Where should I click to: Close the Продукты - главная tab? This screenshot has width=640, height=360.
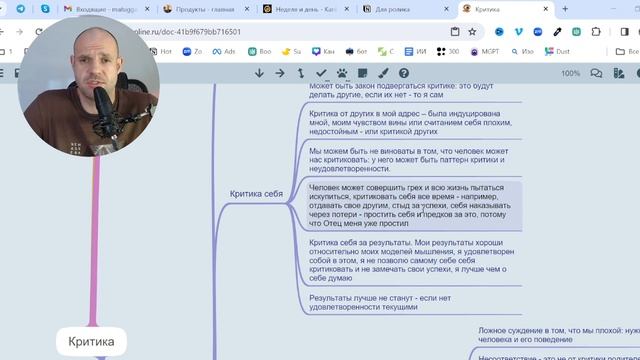(247, 9)
